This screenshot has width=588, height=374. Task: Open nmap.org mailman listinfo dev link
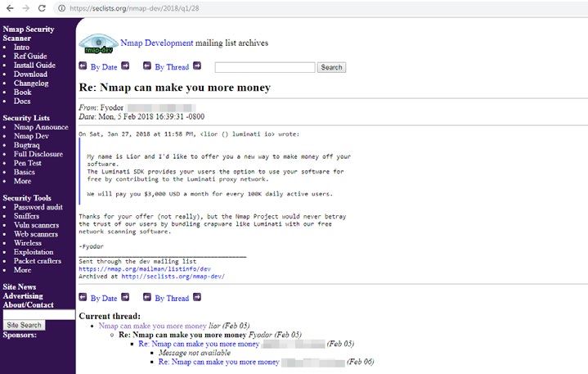tap(145, 269)
